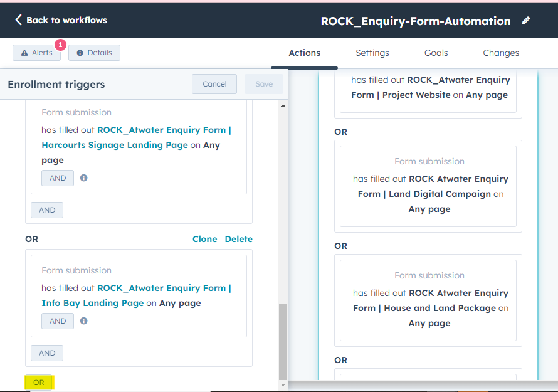Select the Project Website trigger card
This screenshot has width=558, height=392.
tap(428, 91)
